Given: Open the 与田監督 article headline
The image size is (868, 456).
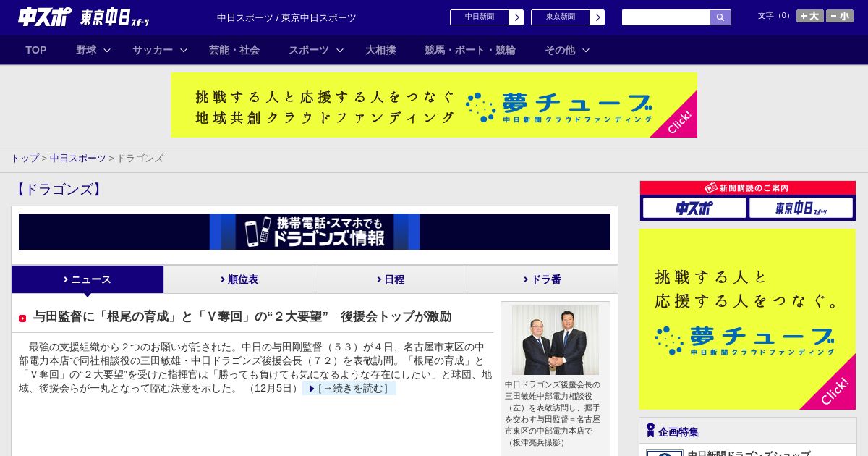Looking at the screenshot, I should [x=242, y=316].
